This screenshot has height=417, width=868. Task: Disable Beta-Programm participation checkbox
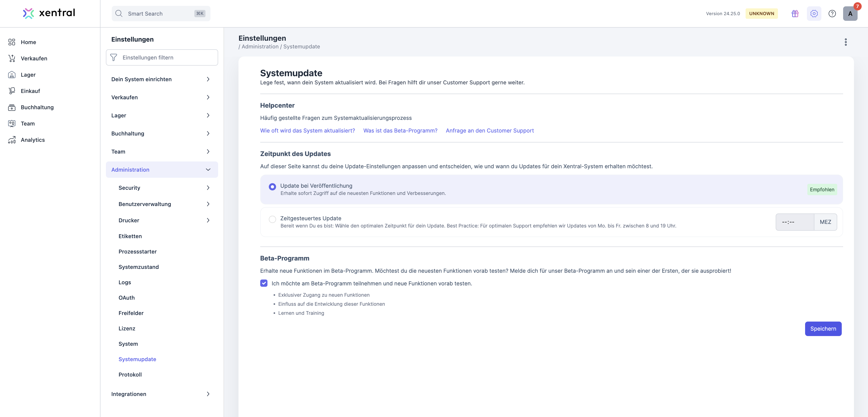[x=263, y=283]
